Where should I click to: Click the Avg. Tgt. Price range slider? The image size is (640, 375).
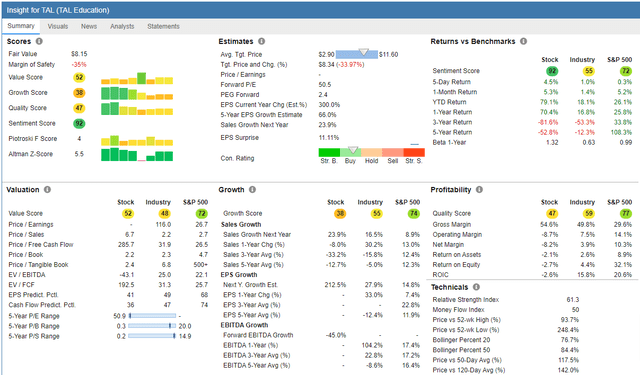[x=357, y=54]
